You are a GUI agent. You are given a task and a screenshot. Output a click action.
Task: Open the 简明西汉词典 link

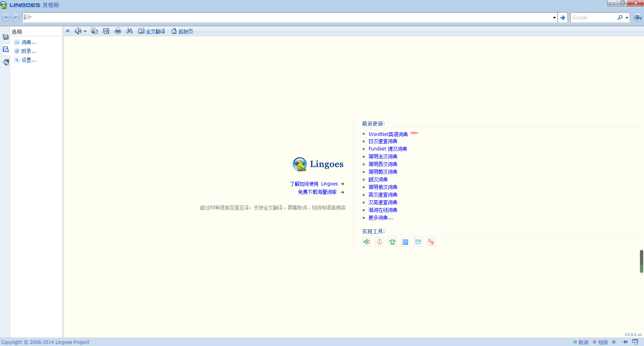[x=383, y=164]
